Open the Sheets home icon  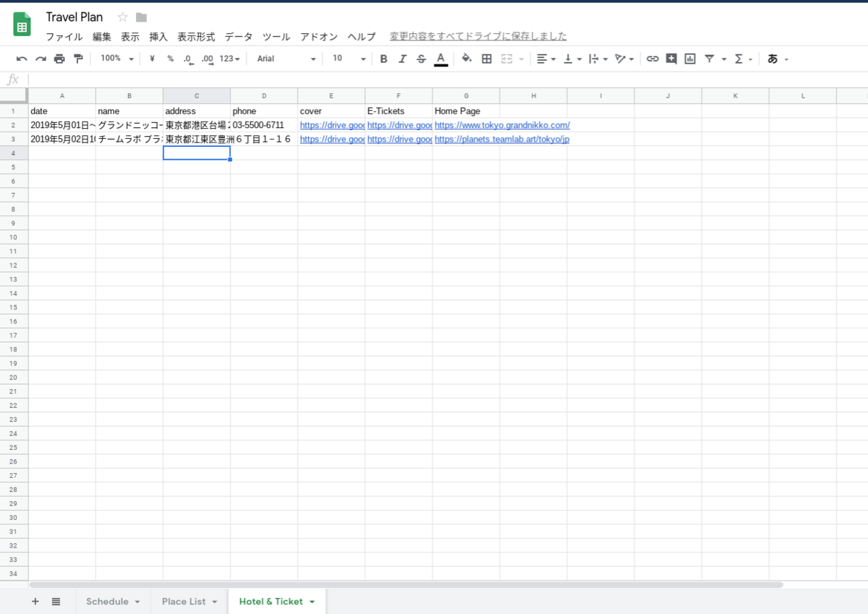22,25
